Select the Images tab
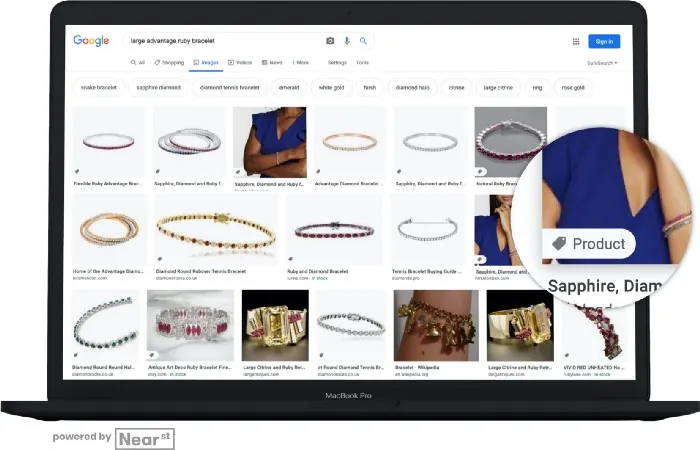The height and width of the screenshot is (450, 700). point(206,62)
